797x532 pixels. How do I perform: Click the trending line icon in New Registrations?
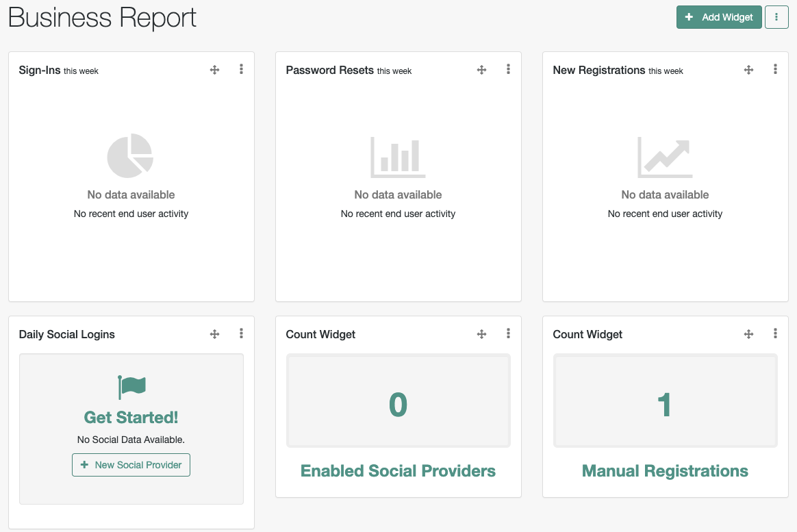pos(665,155)
